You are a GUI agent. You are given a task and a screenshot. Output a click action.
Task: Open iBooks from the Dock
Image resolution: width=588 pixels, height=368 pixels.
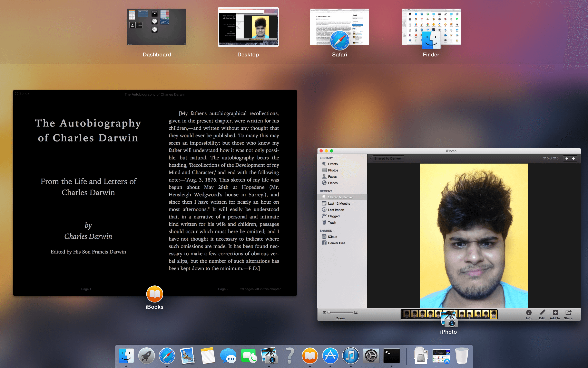(310, 356)
